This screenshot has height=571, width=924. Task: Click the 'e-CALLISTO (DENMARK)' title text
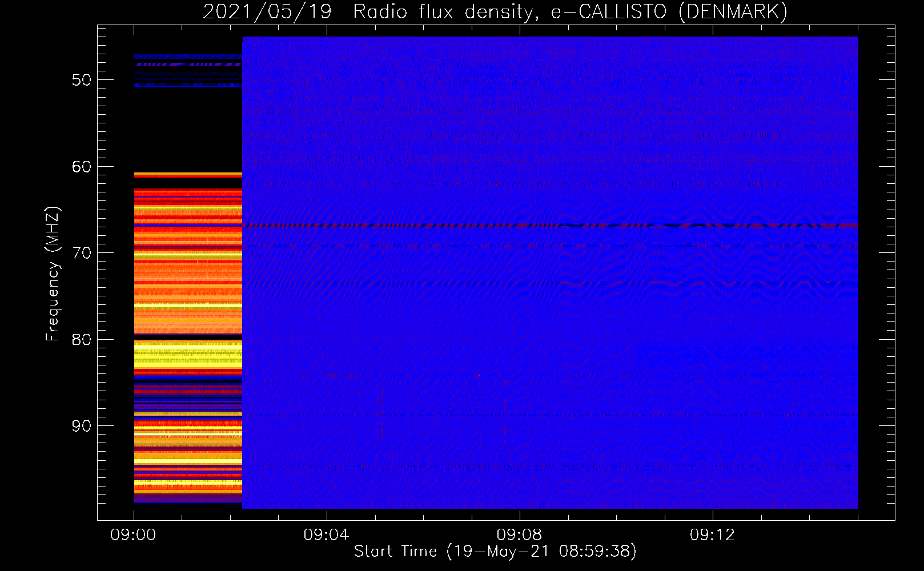coord(669,11)
